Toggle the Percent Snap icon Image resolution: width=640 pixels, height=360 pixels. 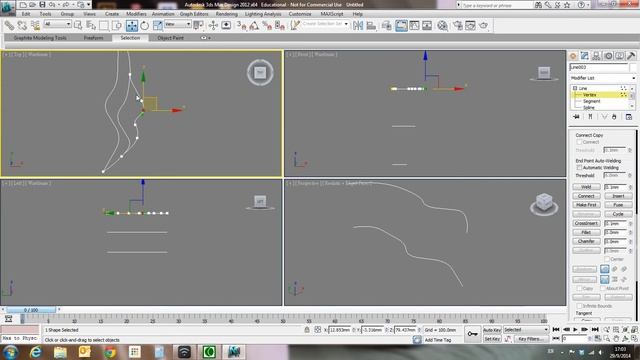pyautogui.click(x=267, y=25)
